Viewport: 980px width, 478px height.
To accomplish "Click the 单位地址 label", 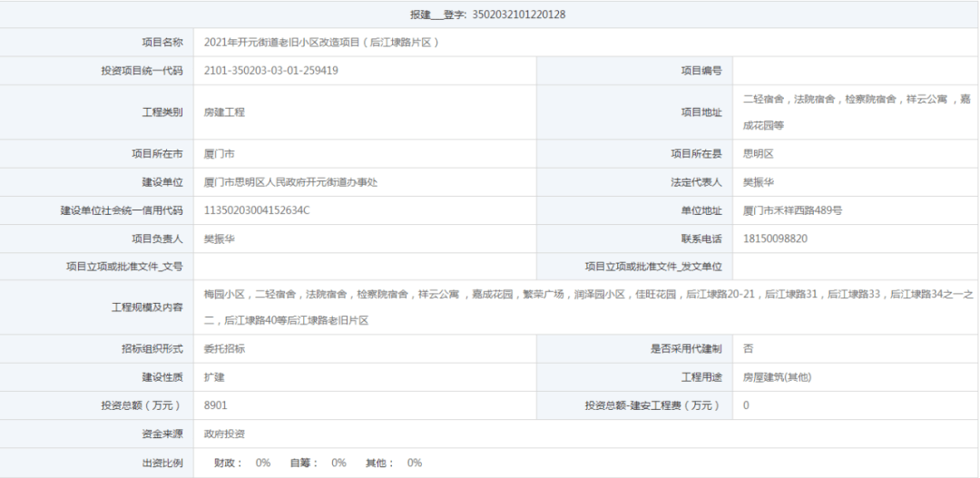I will 701,210.
